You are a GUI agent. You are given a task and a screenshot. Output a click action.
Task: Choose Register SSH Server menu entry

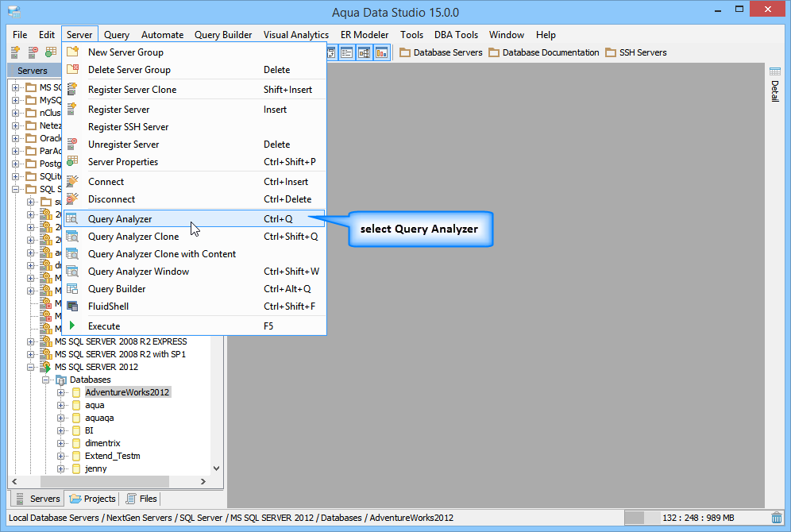pyautogui.click(x=195, y=126)
